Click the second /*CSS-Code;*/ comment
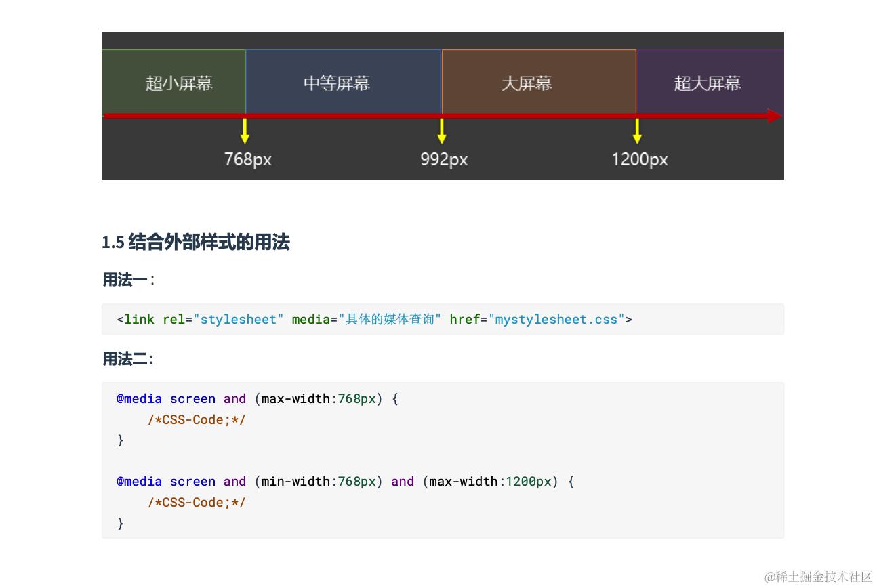 tap(197, 502)
